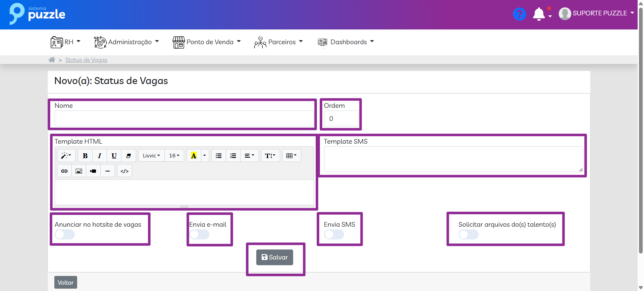
Task: Open code view with the </> button
Action: (124, 171)
